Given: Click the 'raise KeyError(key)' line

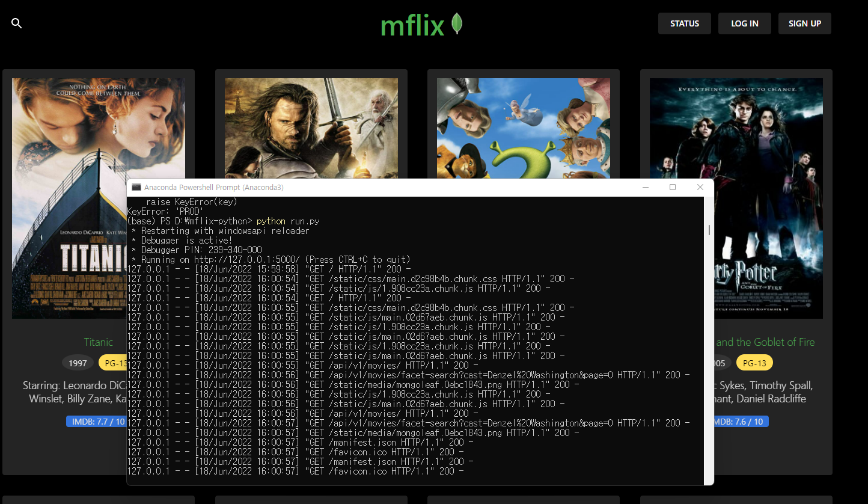Looking at the screenshot, I should point(192,201).
